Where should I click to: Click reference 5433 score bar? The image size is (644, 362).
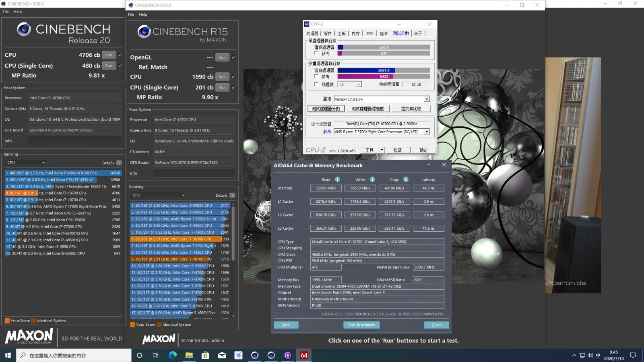click(x=384, y=76)
